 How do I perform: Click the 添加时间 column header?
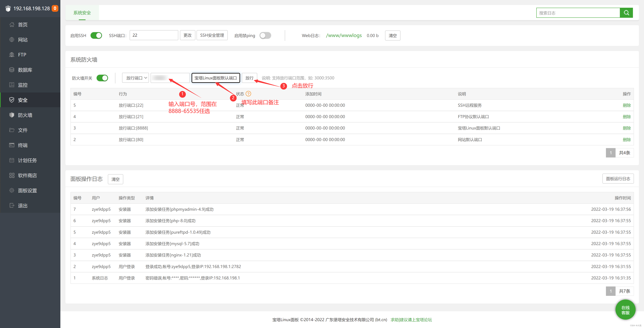(x=313, y=94)
